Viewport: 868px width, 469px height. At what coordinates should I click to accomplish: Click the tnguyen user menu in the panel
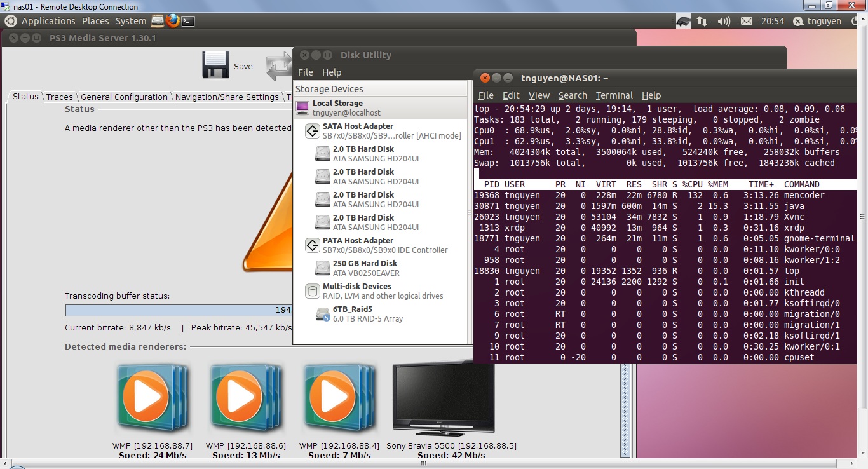pyautogui.click(x=825, y=21)
